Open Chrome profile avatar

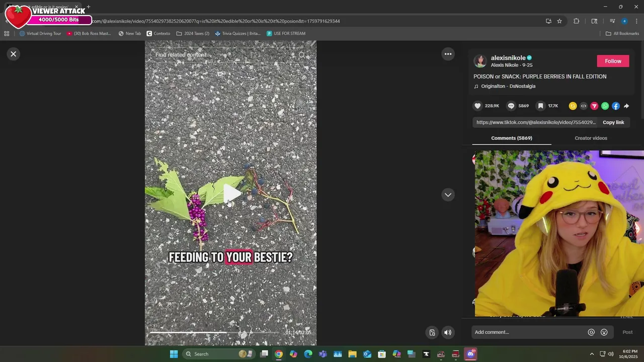coord(624,21)
